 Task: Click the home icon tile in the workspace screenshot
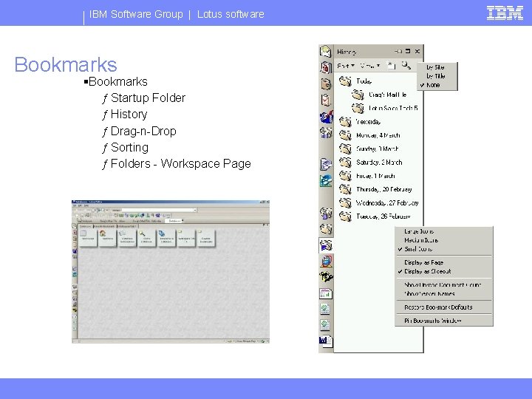(x=108, y=236)
